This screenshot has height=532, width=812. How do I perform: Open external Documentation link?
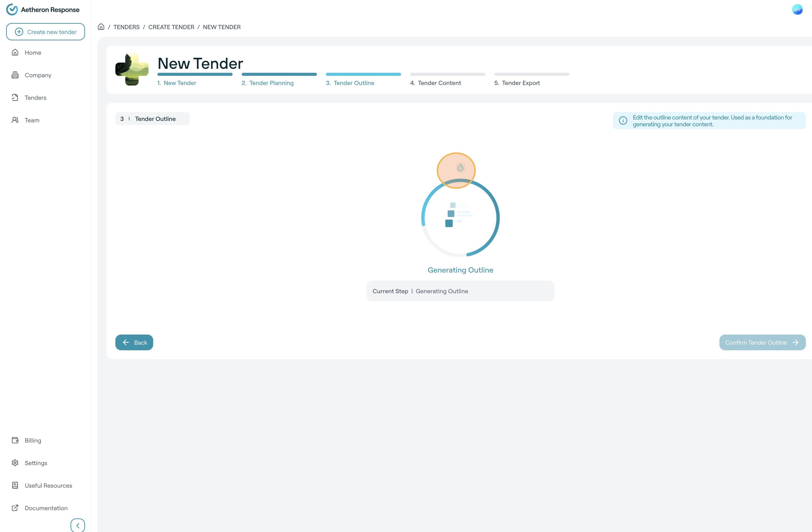tap(46, 508)
